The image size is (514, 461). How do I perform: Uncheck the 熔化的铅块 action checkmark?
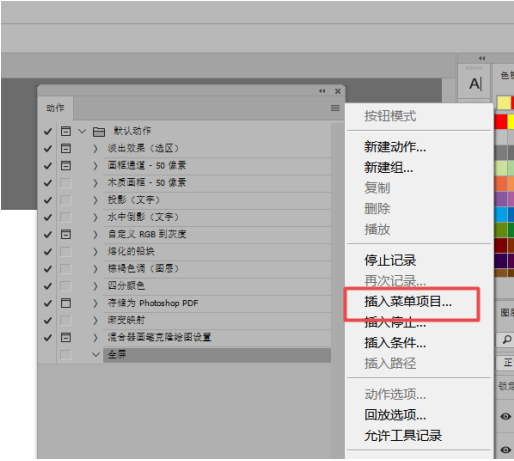pyautogui.click(x=48, y=252)
